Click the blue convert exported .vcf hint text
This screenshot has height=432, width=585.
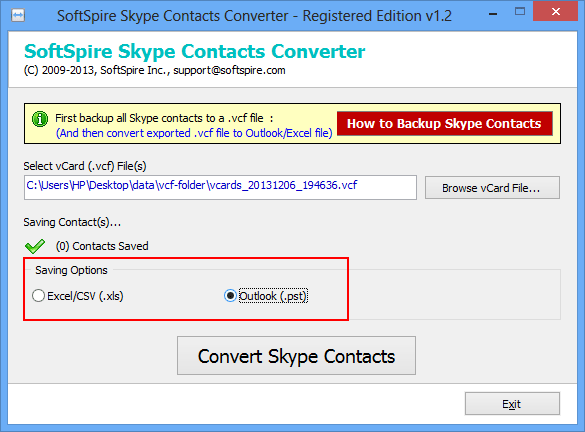[194, 133]
